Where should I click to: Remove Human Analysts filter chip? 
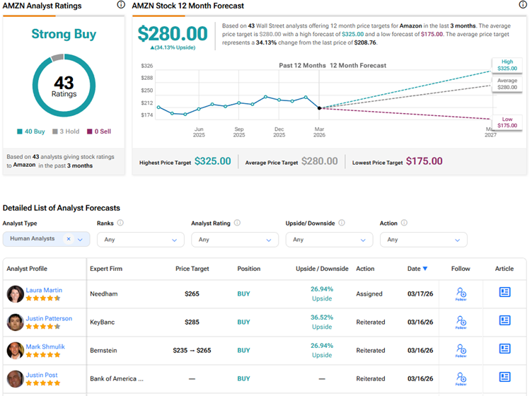tap(69, 239)
